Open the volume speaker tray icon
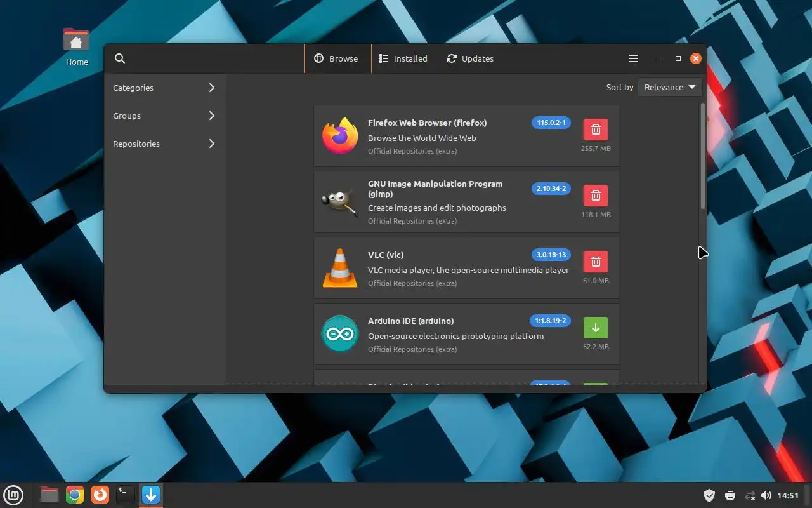812x508 pixels. (x=766, y=495)
